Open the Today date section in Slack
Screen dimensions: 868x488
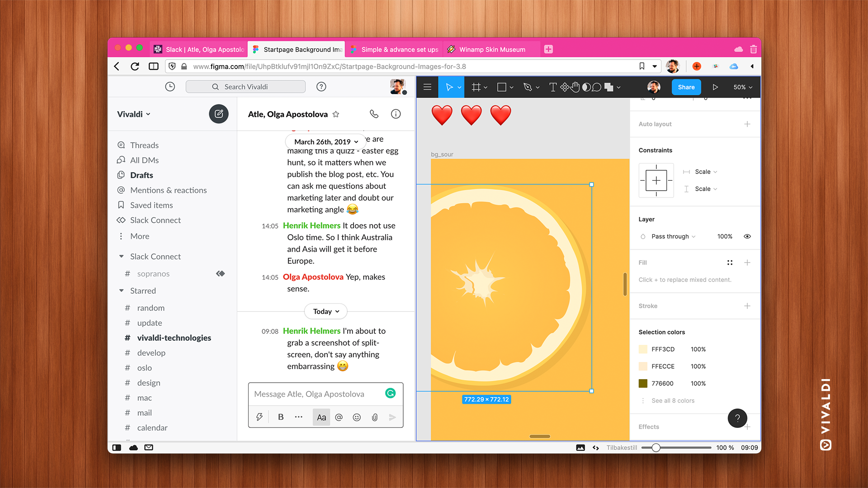click(325, 310)
